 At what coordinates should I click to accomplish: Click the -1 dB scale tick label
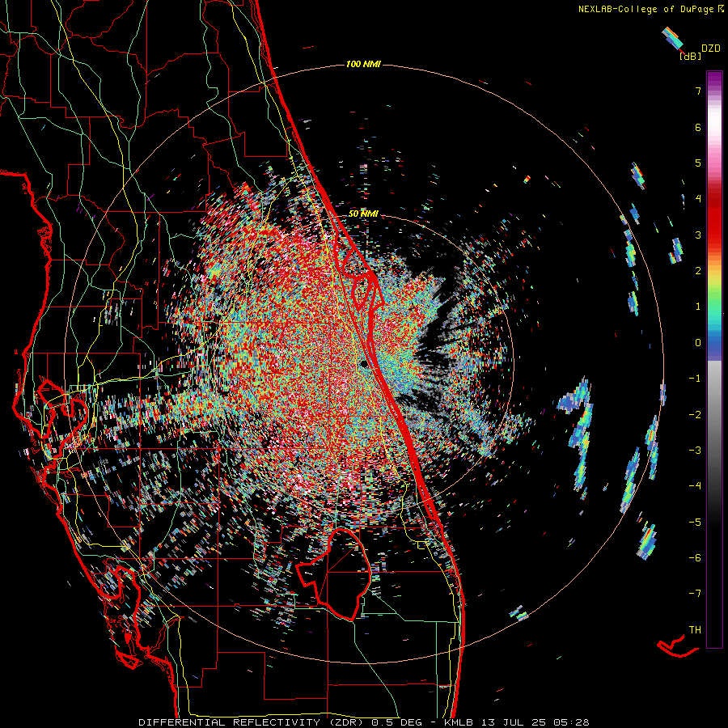(695, 379)
